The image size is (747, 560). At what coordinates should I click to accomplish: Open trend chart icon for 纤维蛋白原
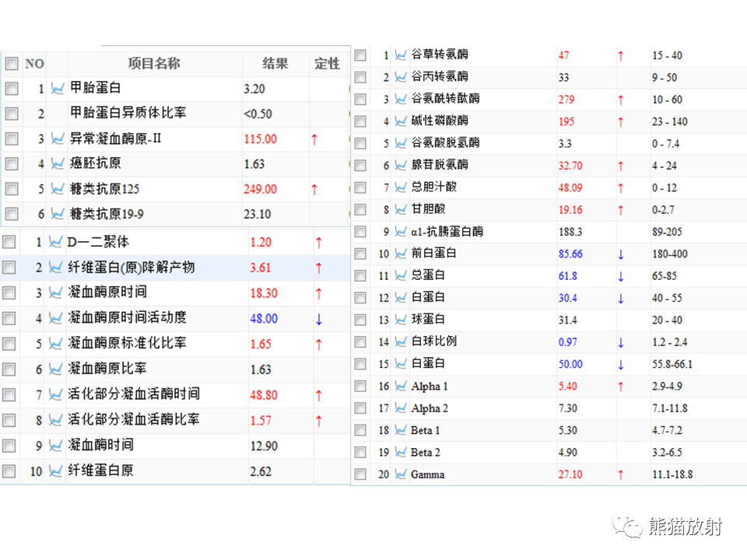(x=55, y=471)
